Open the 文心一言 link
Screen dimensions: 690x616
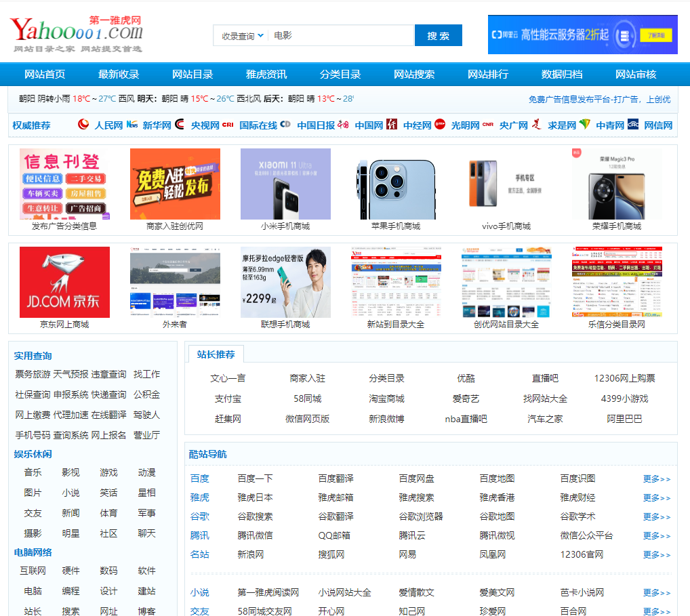pos(228,378)
